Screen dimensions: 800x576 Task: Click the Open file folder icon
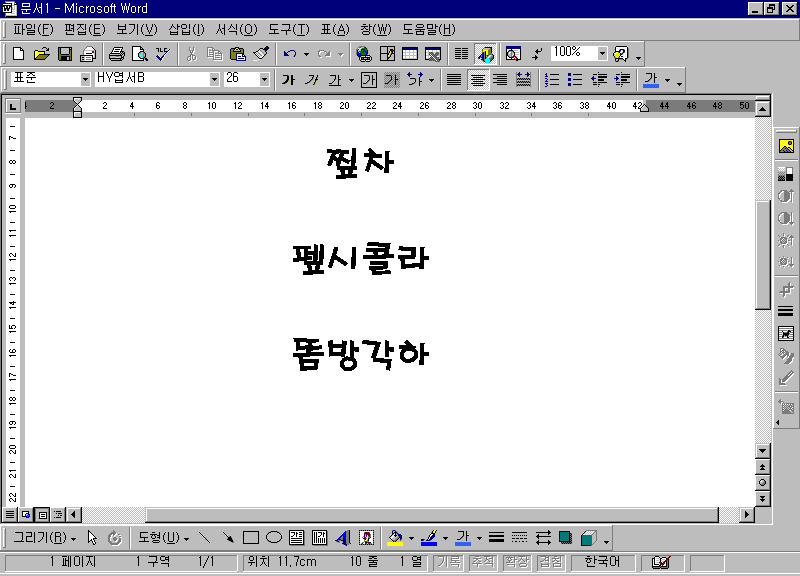(41, 54)
